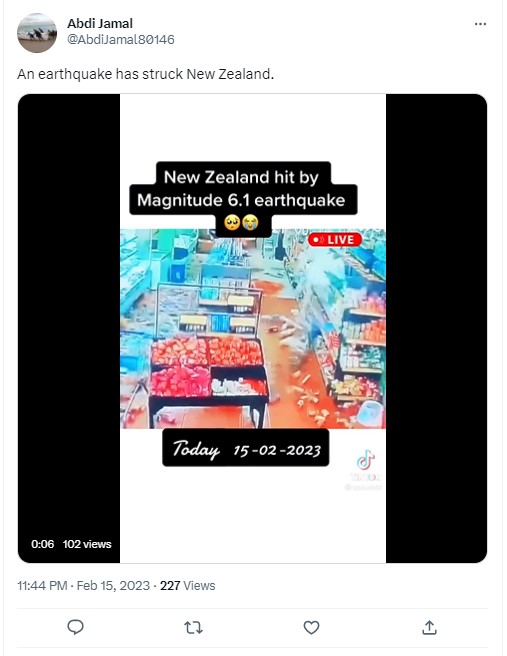This screenshot has width=507, height=656.
Task: Click the TikTok logo watermark
Action: [x=366, y=460]
